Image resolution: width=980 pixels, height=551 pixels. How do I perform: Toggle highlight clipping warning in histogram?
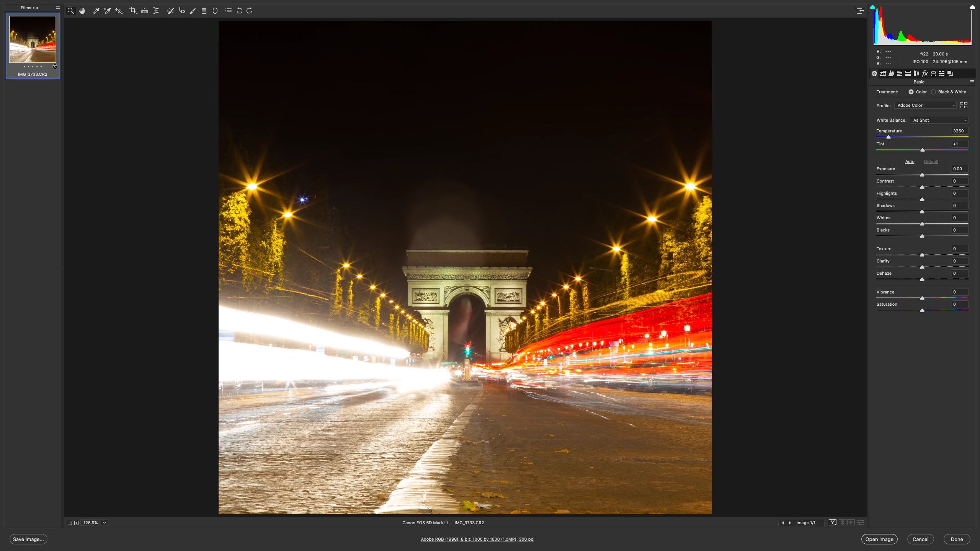pos(972,7)
